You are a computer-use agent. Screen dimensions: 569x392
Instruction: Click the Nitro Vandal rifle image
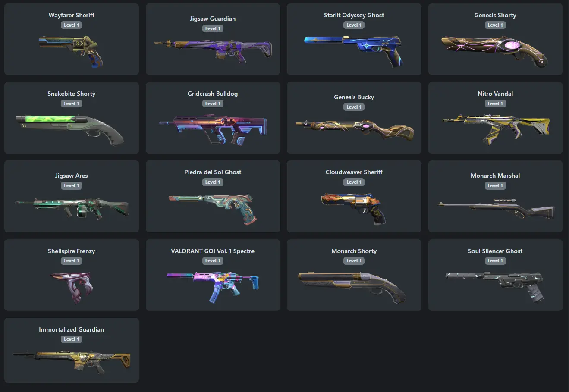click(x=496, y=129)
